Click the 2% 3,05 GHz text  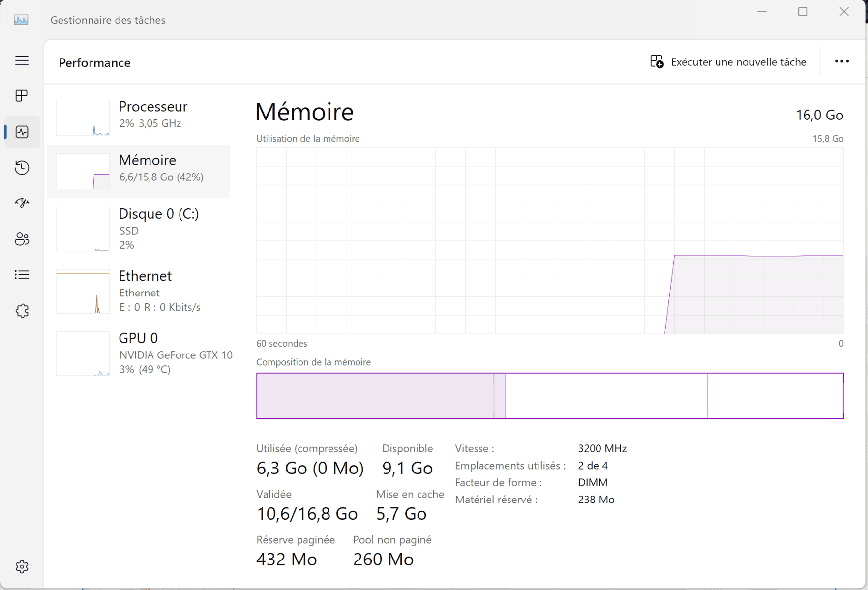tap(150, 123)
